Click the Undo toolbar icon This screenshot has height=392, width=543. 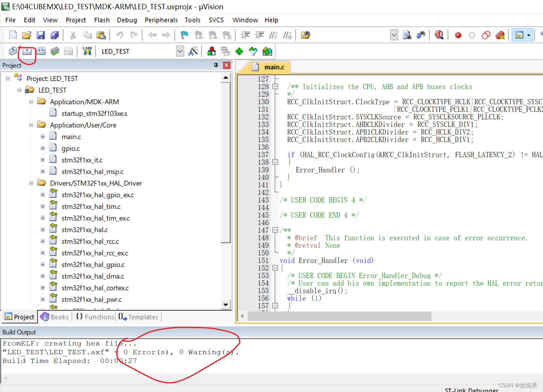click(120, 35)
